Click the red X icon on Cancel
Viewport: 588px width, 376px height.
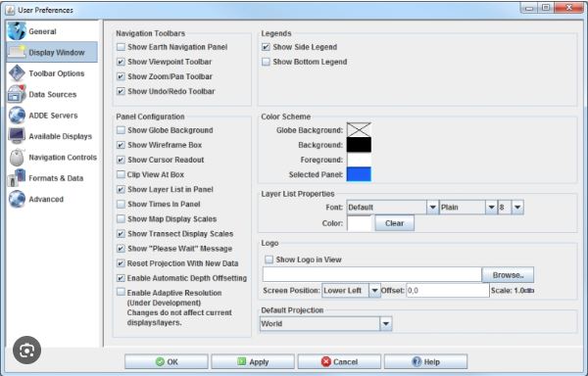pos(326,361)
